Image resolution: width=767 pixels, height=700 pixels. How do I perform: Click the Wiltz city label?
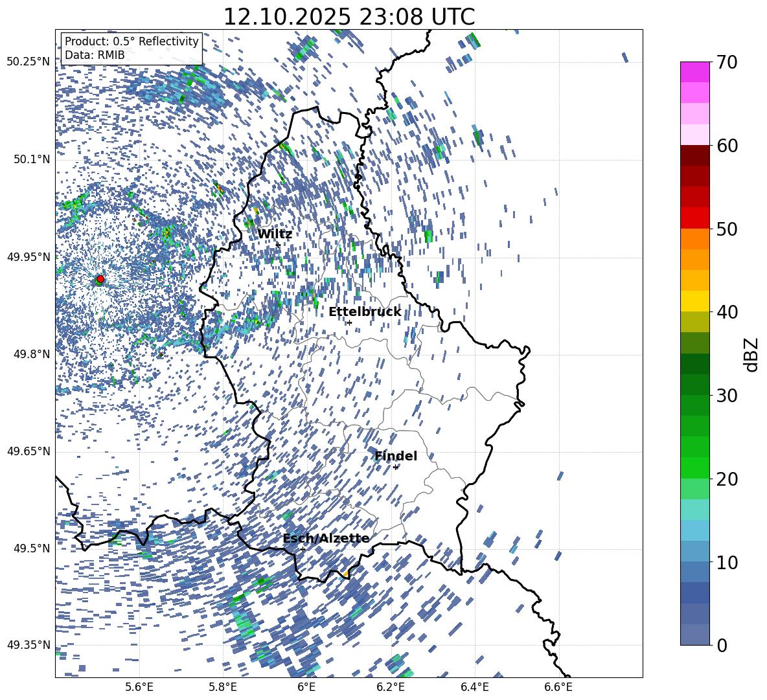(275, 234)
